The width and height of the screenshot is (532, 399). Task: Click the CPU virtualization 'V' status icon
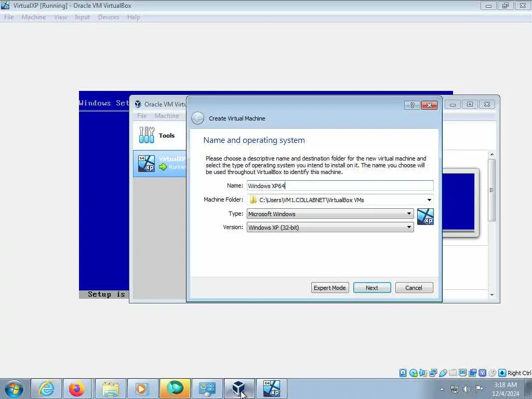click(x=482, y=373)
